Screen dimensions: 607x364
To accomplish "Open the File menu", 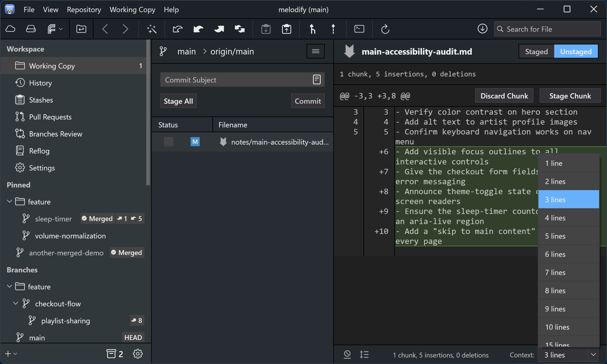I will coord(29,9).
